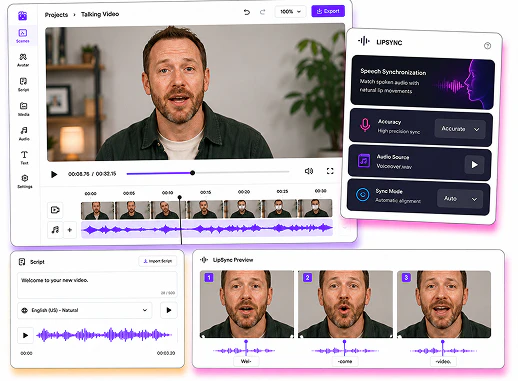Click the timeline audio waveform track
The height and width of the screenshot is (381, 519).
(207, 228)
